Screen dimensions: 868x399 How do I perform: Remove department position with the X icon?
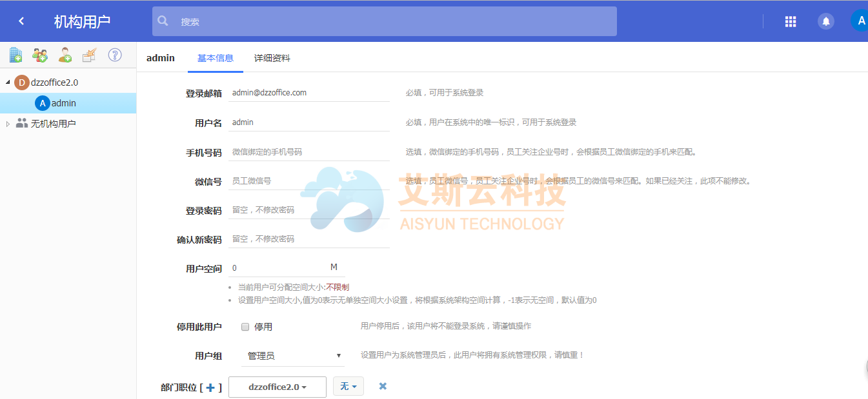(x=383, y=386)
